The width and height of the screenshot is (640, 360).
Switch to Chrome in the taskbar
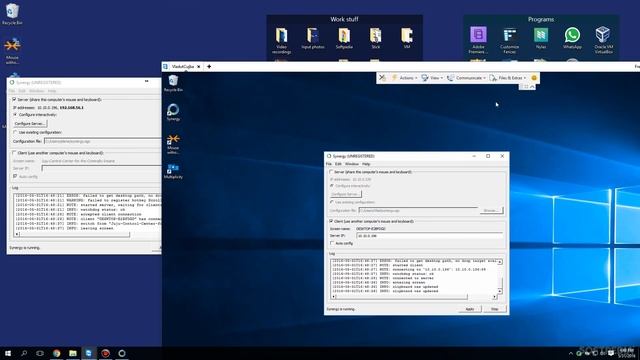(x=56, y=353)
